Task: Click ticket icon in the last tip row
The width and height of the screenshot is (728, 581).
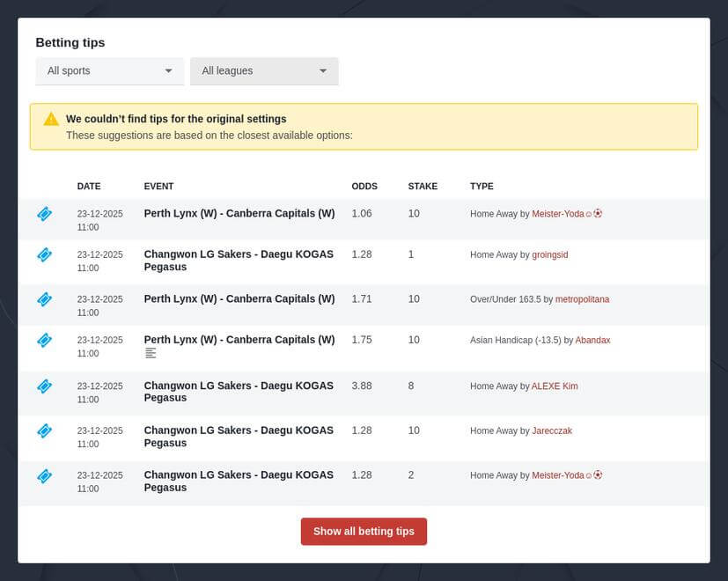Action: (44, 475)
